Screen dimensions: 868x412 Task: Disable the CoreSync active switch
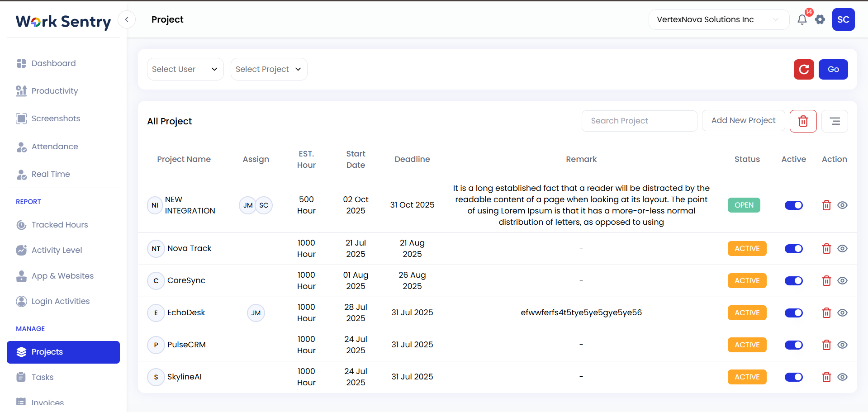[793, 281]
